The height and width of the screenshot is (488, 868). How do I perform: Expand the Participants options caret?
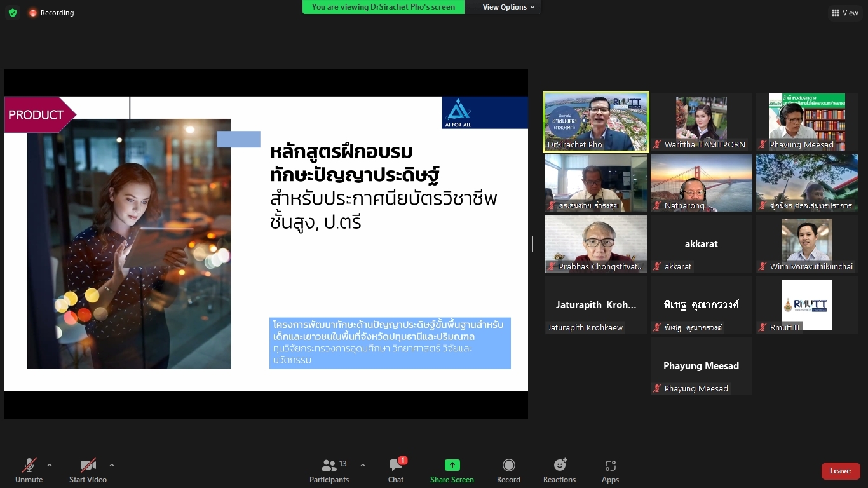tap(363, 465)
